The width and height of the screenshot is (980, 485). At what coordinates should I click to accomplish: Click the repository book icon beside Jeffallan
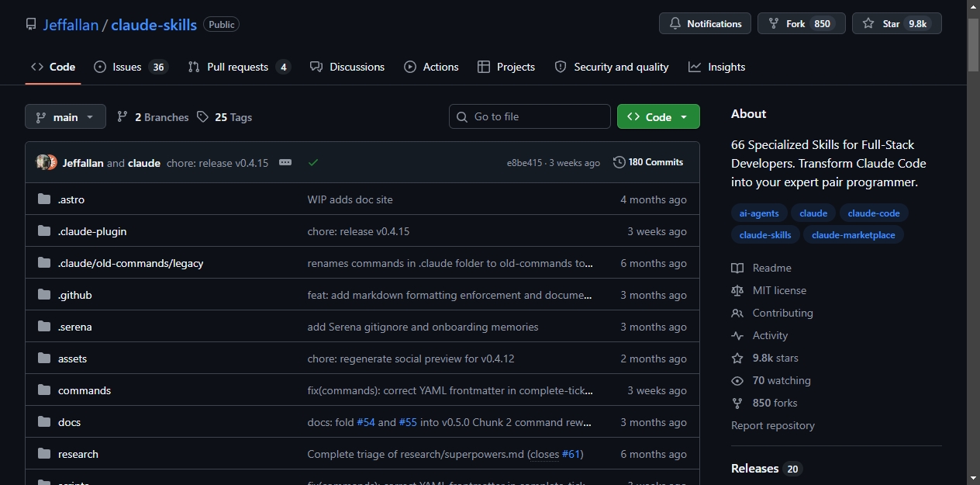click(x=31, y=24)
